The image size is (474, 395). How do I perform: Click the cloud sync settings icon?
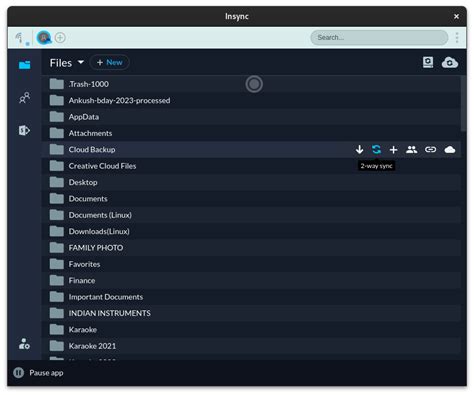[450, 62]
